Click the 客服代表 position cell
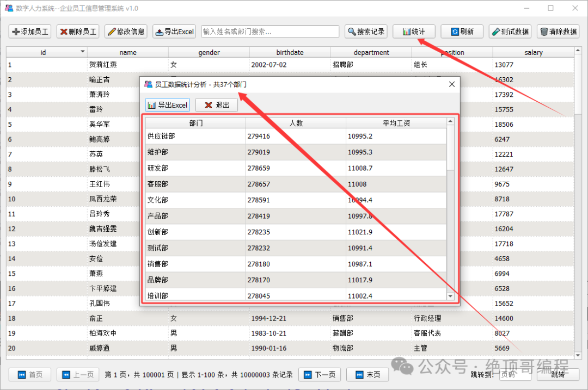The width and height of the screenshot is (588, 390). pos(452,333)
